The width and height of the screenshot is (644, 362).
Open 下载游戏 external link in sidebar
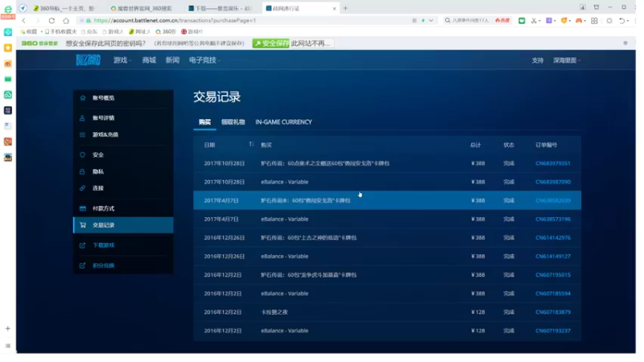click(103, 245)
